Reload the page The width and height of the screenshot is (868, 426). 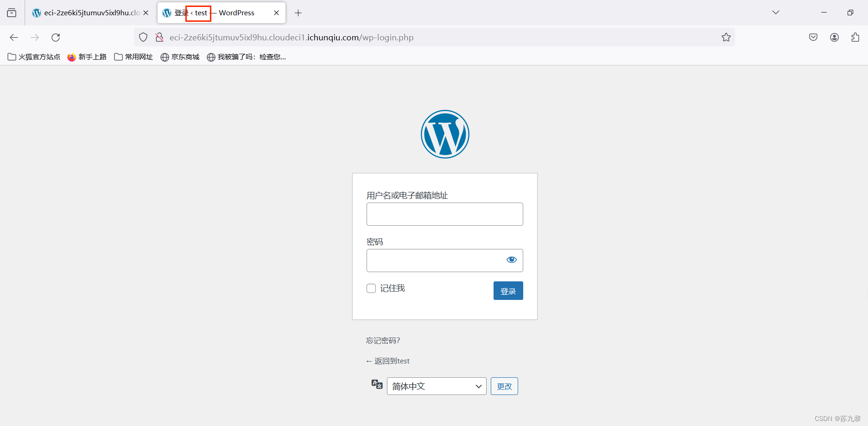(x=56, y=38)
